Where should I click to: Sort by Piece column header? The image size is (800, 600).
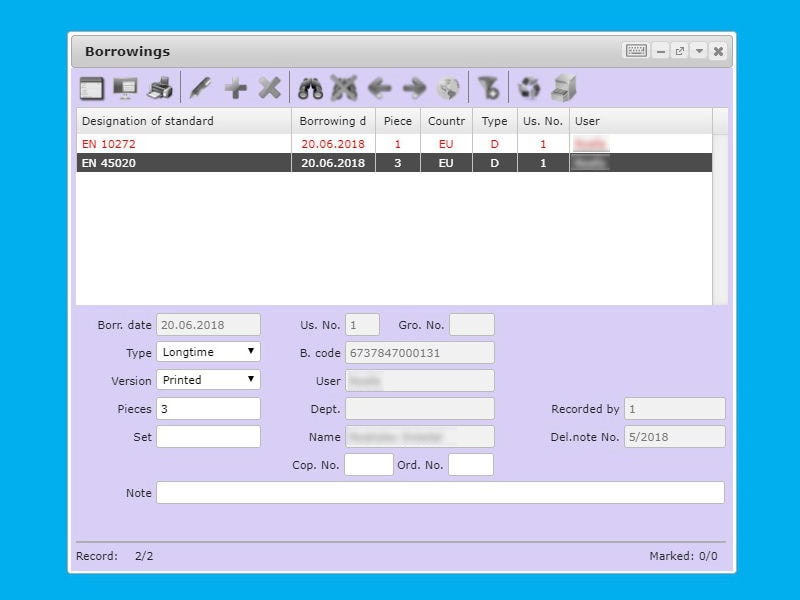tap(397, 121)
